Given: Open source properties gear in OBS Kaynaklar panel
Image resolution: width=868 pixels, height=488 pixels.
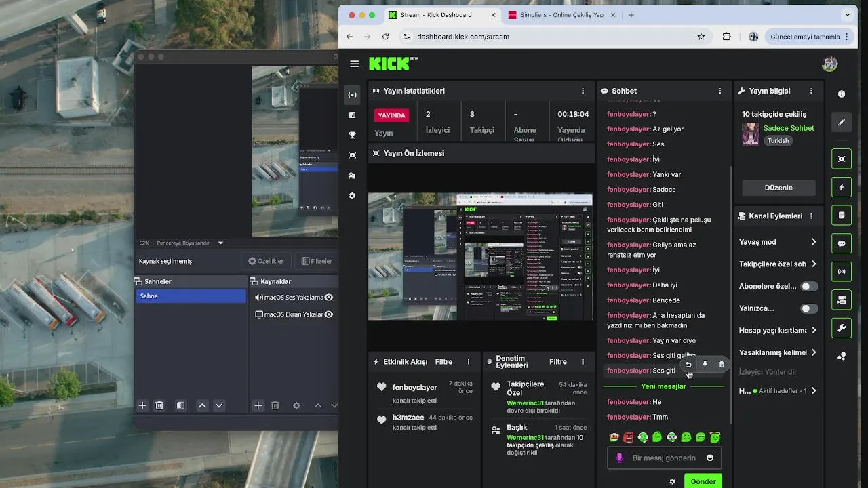Looking at the screenshot, I should coord(296,405).
